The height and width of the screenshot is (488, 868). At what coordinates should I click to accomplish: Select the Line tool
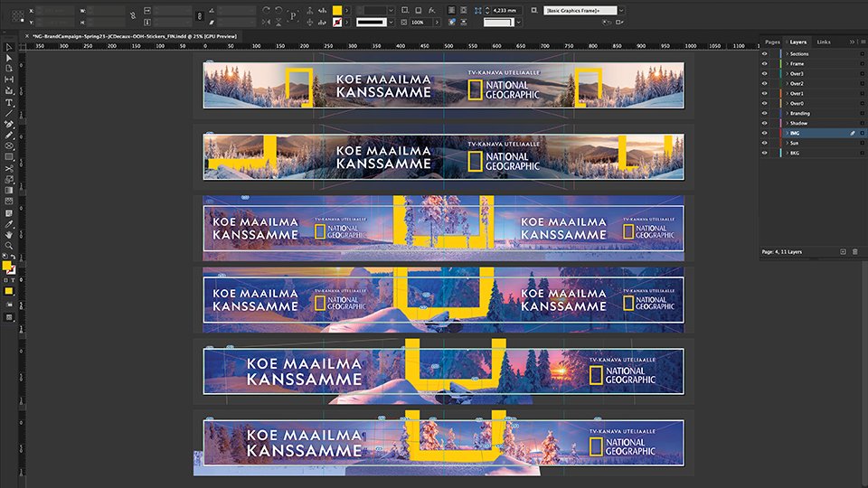[9, 114]
